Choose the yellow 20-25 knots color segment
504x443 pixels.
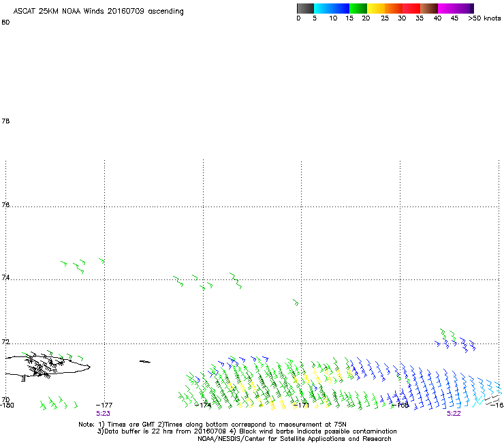pos(376,8)
